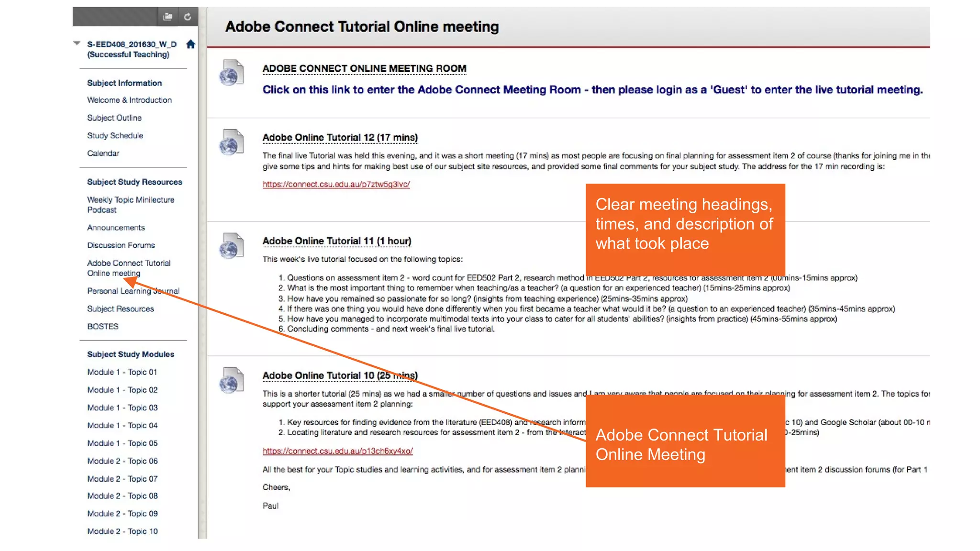Open Adobe Online Tutorial 10 (25 mins) heading
The image size is (980, 551).
[340, 375]
